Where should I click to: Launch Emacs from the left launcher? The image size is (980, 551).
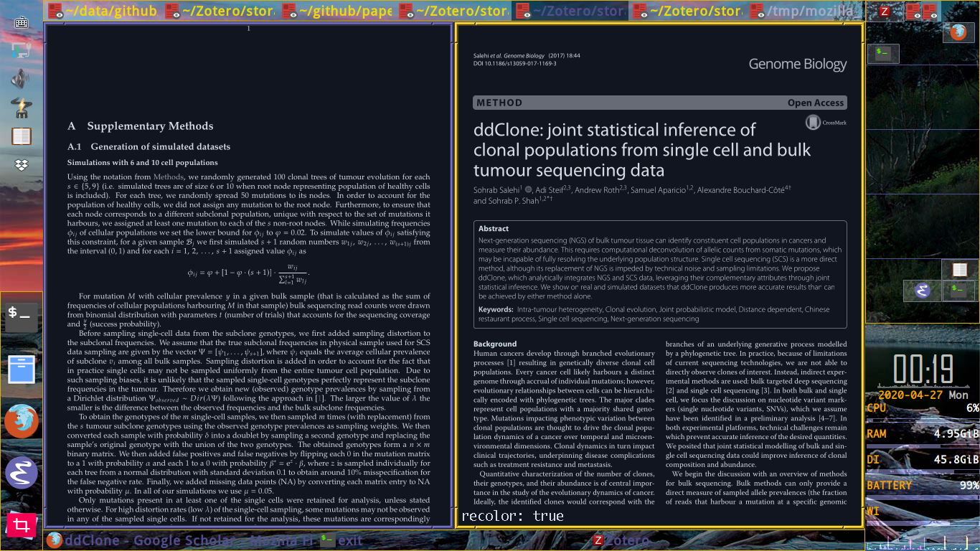[x=22, y=474]
